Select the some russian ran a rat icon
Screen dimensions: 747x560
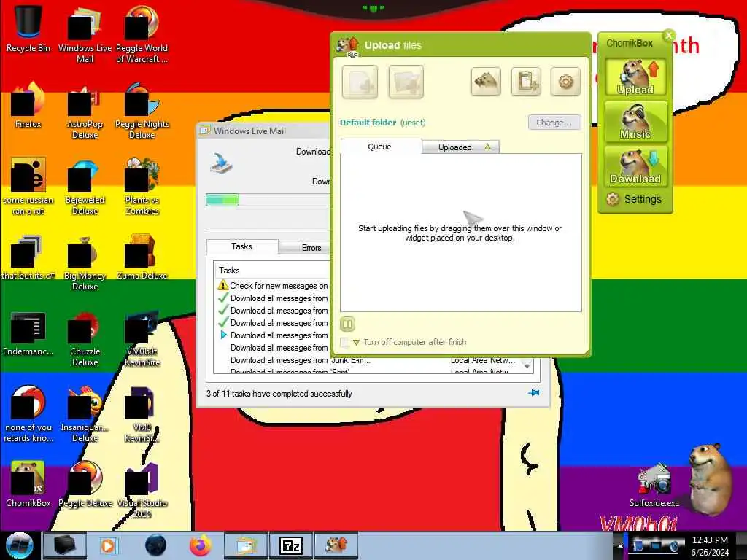pyautogui.click(x=28, y=187)
